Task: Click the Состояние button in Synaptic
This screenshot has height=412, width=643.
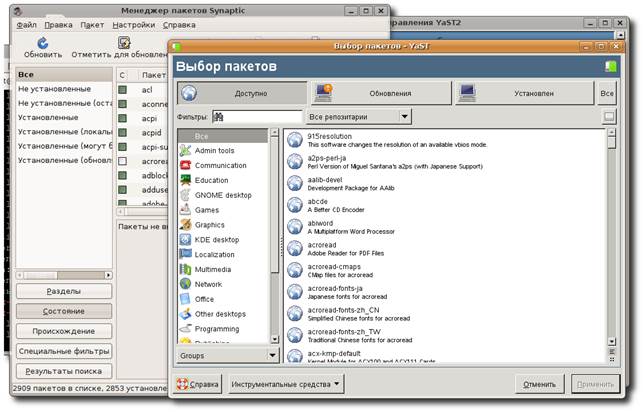Action: pyautogui.click(x=64, y=311)
